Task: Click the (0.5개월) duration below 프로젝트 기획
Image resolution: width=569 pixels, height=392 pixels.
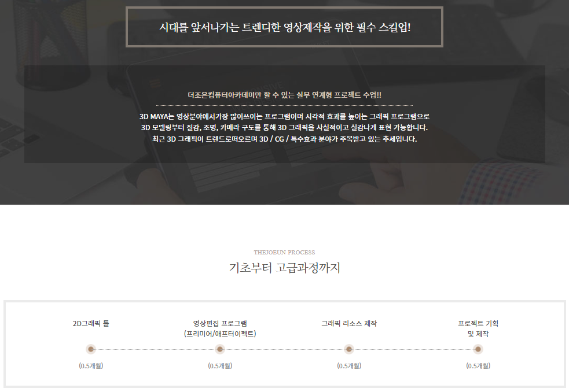Action: [478, 365]
